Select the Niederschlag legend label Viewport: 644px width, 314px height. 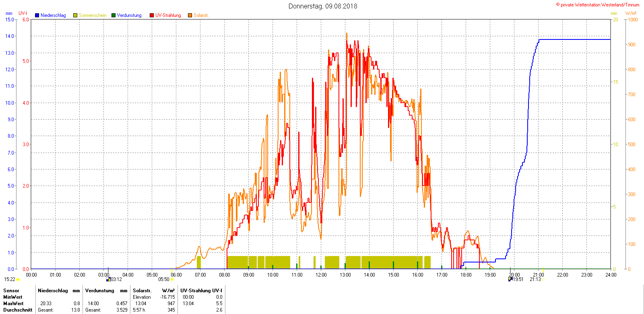click(x=53, y=15)
